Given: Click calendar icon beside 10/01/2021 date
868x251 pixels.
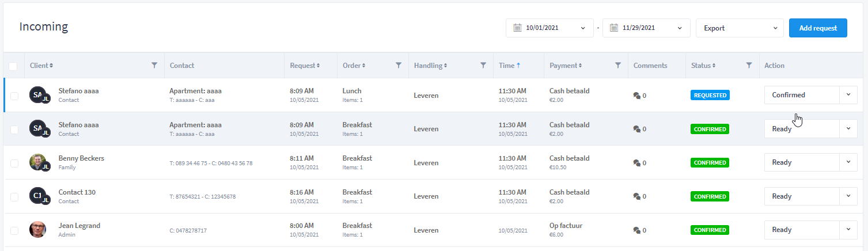Looking at the screenshot, I should point(517,28).
